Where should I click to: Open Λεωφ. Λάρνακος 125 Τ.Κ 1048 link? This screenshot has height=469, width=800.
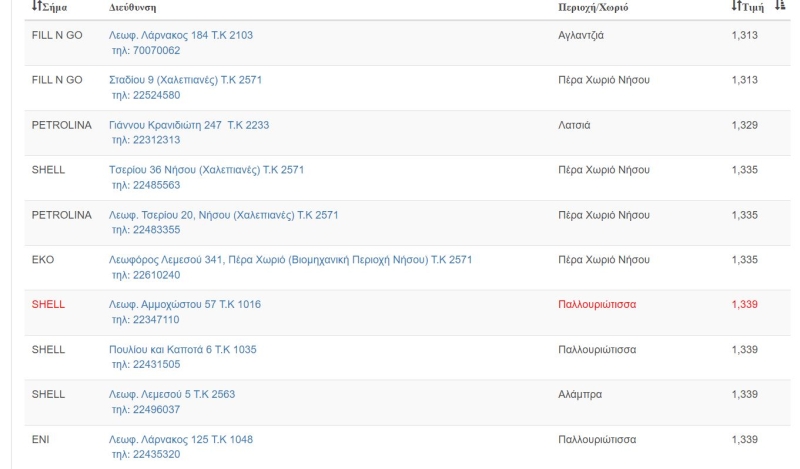(181, 439)
